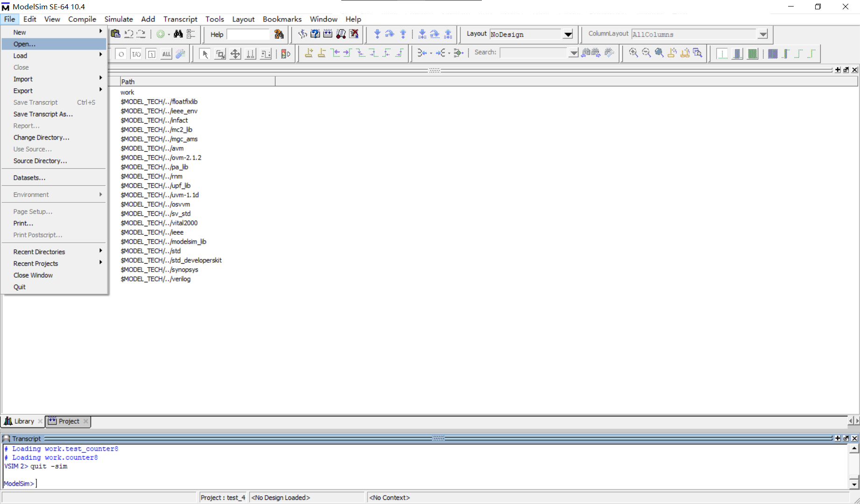Undock the Transcript pane
Image resolution: width=860 pixels, height=504 pixels.
point(846,438)
